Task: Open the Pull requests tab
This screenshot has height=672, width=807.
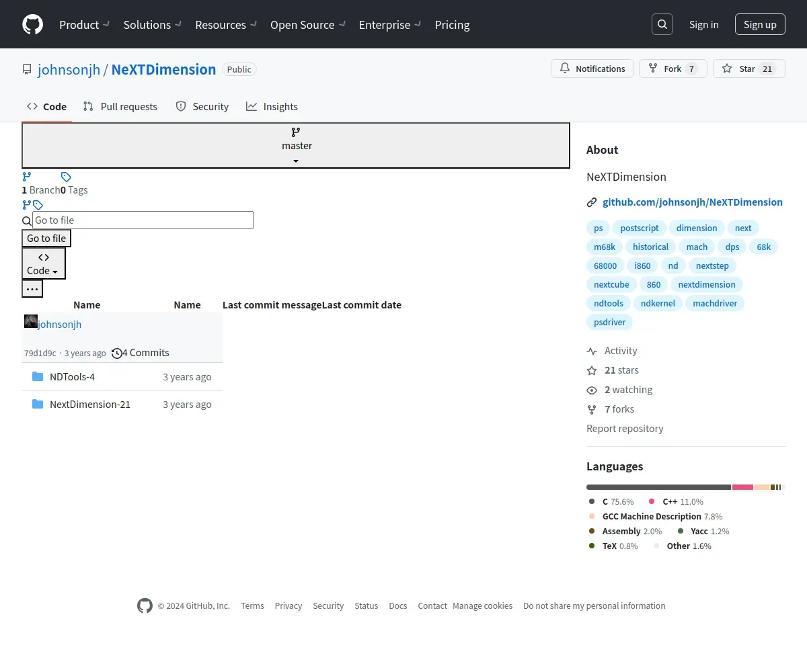Action: tap(120, 106)
